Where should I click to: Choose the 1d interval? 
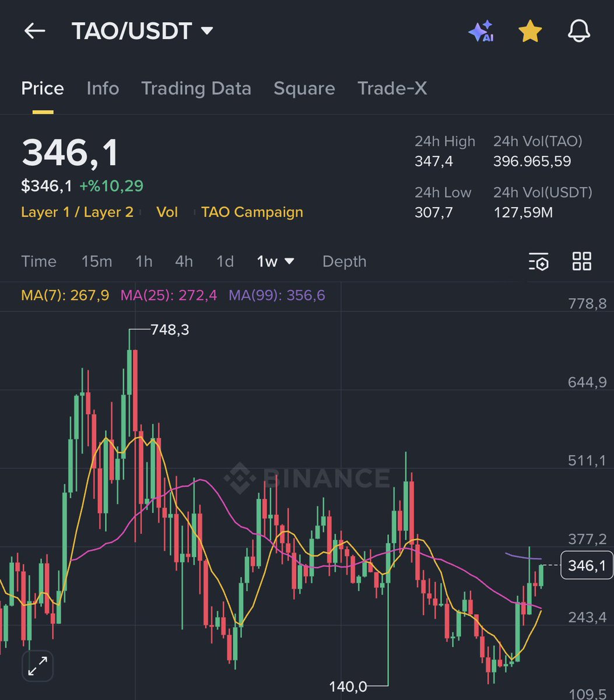(x=225, y=261)
